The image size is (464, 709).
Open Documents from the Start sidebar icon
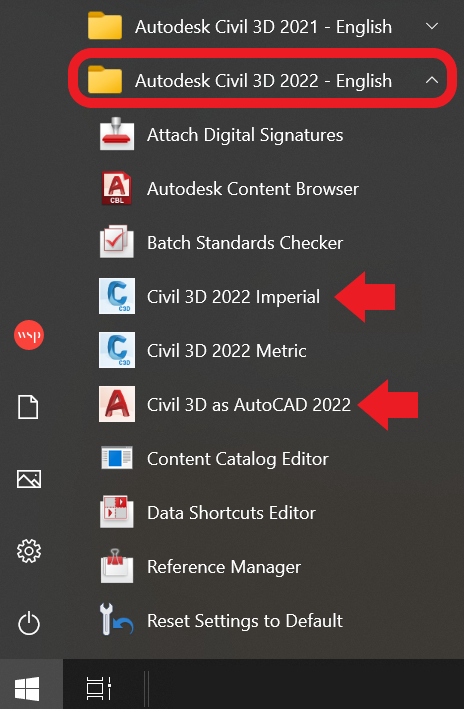(x=28, y=407)
